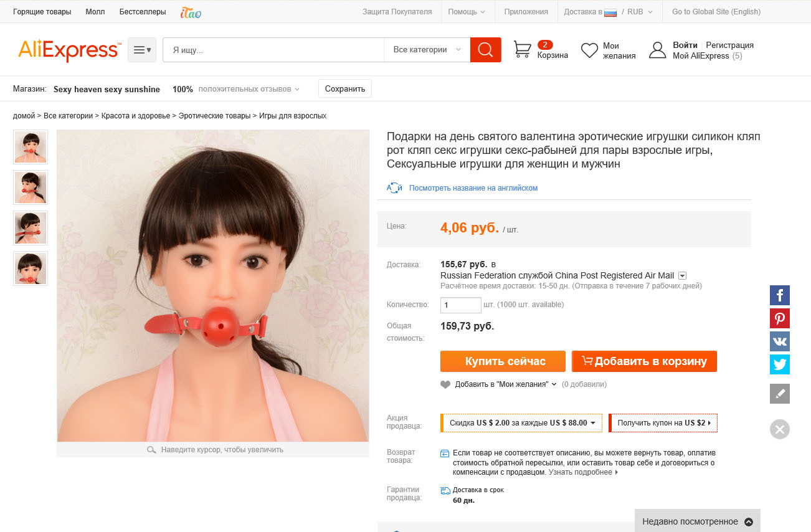Open Мой AliExpress link

tap(701, 55)
